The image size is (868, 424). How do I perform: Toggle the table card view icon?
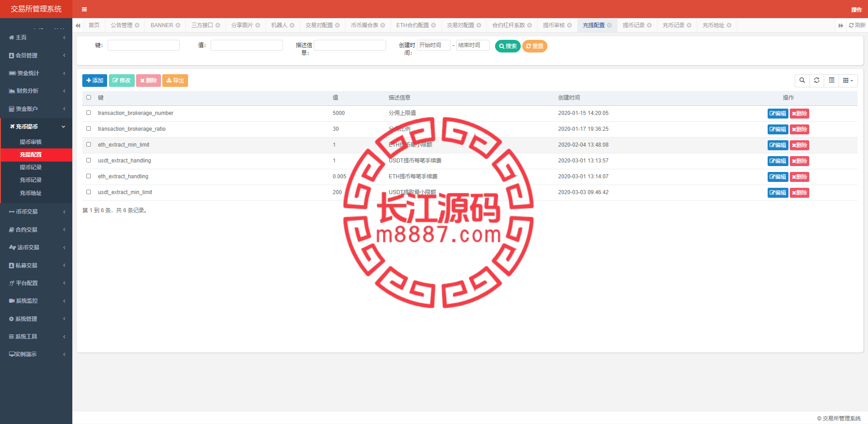click(x=831, y=81)
